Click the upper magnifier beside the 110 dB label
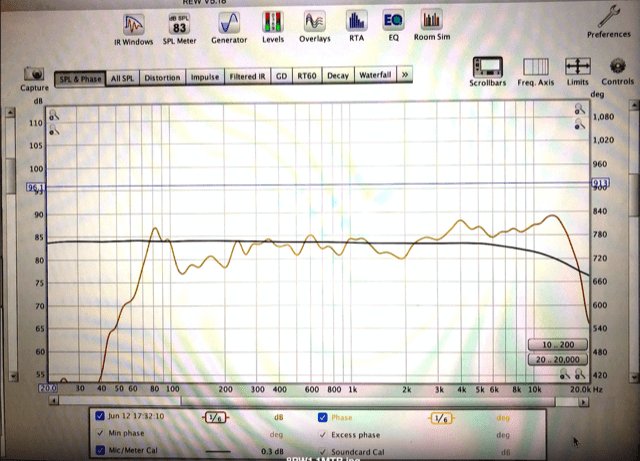 [53, 115]
